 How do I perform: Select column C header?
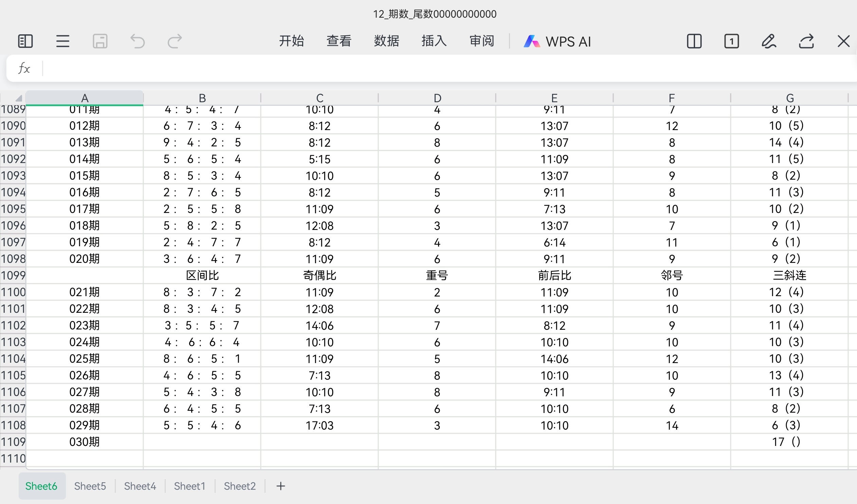pyautogui.click(x=319, y=98)
